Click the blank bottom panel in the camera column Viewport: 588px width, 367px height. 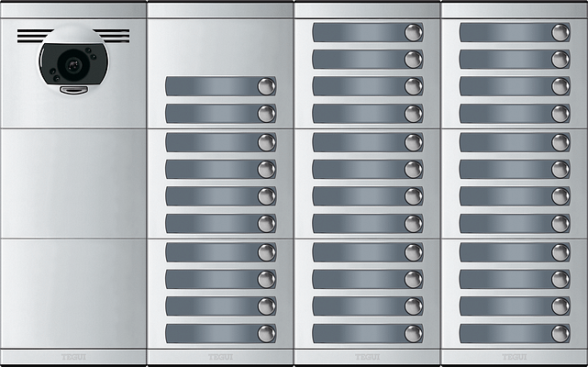click(x=73, y=294)
